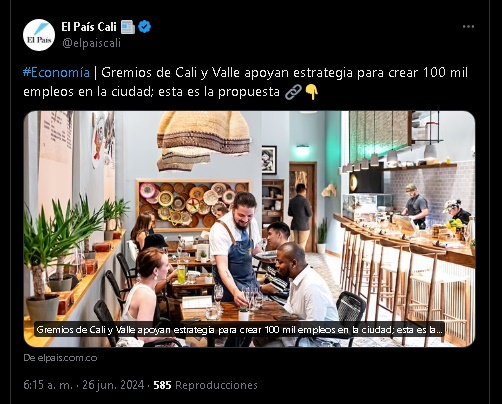Click the pointing-down hand emoji
This screenshot has height=404, width=502.
point(312,92)
